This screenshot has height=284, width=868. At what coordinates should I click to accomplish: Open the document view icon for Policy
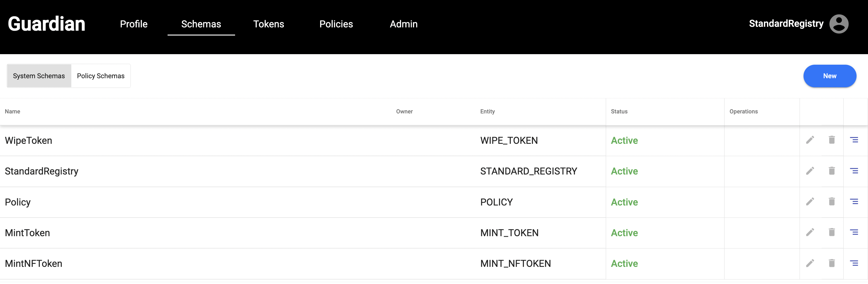854,202
